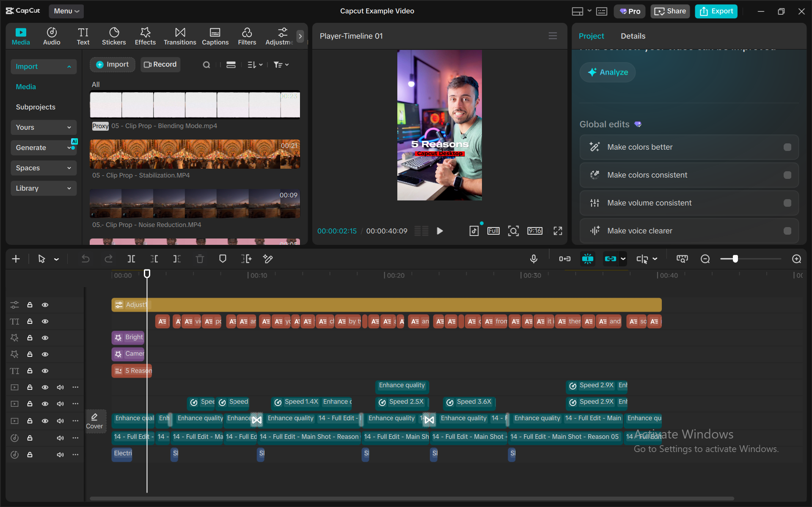Select the Transitions tool icon
The image size is (812, 507).
pyautogui.click(x=180, y=32)
